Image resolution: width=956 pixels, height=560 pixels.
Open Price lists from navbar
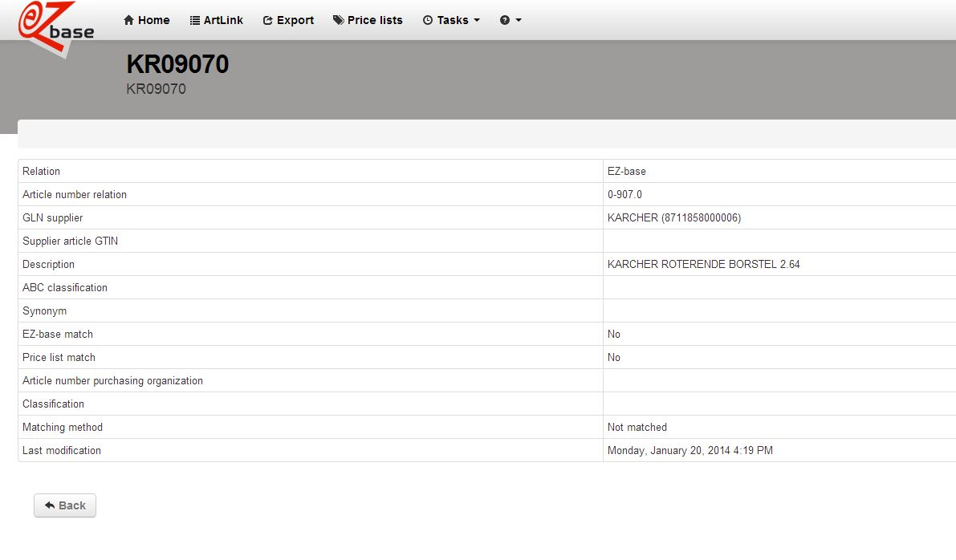pyautogui.click(x=368, y=20)
